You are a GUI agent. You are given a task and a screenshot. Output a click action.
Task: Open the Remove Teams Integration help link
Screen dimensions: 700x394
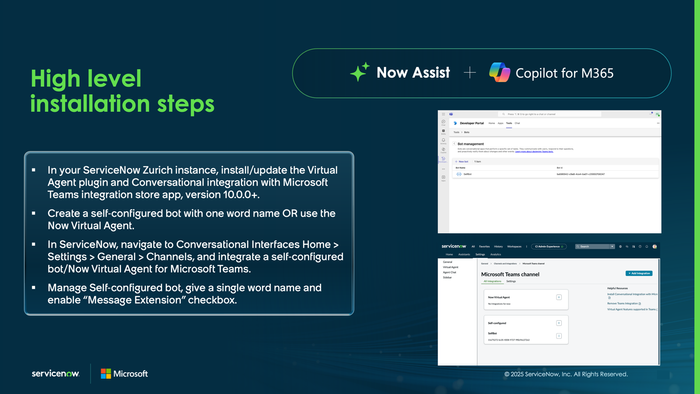[624, 303]
